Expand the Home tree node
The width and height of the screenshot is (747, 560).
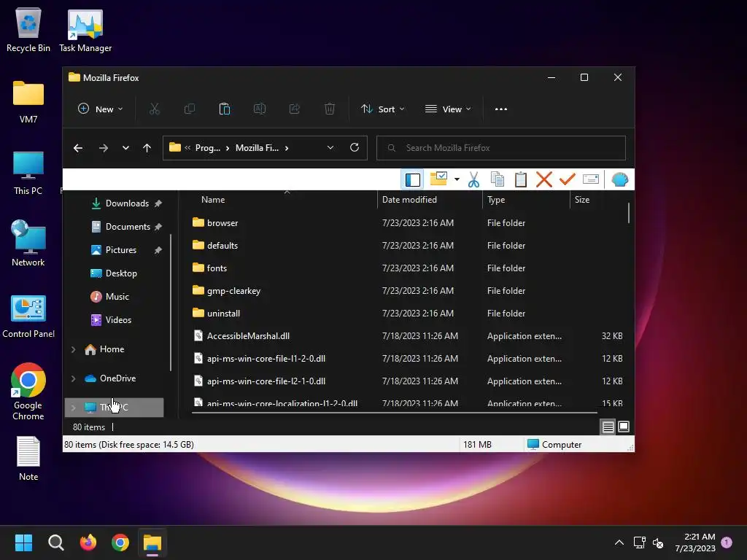click(x=74, y=349)
